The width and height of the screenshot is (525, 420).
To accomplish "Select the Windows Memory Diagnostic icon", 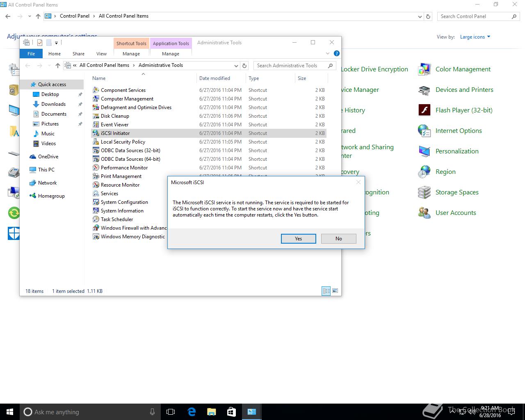I will [96, 237].
